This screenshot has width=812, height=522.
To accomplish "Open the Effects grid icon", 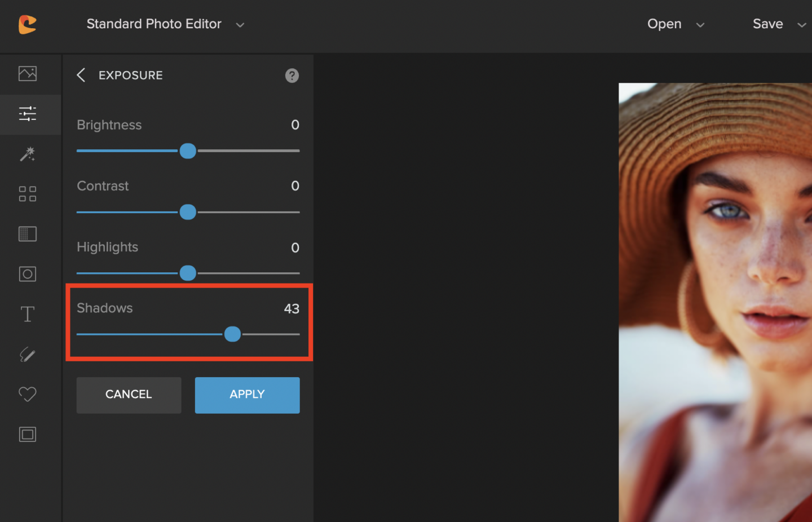I will [28, 194].
